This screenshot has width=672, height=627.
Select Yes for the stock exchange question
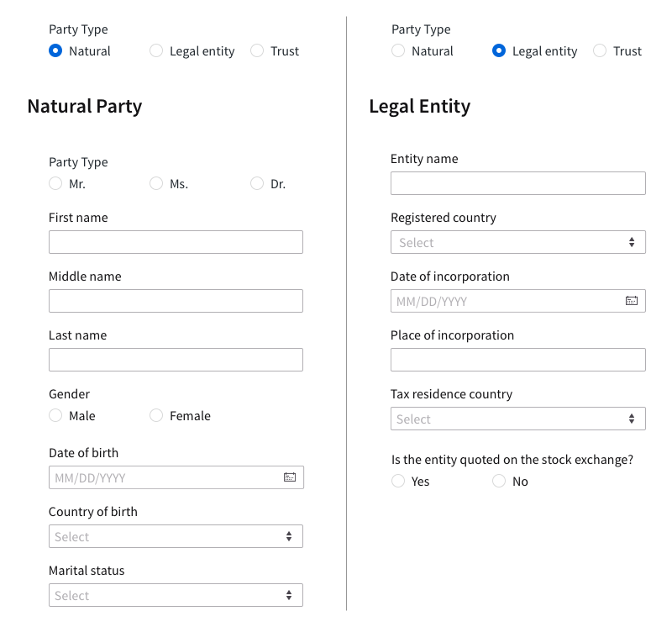[x=398, y=481]
